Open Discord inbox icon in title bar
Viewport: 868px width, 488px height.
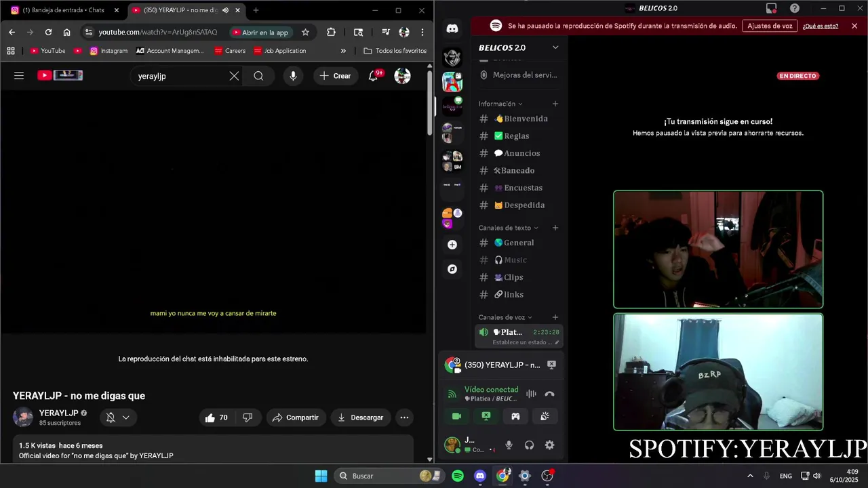772,8
